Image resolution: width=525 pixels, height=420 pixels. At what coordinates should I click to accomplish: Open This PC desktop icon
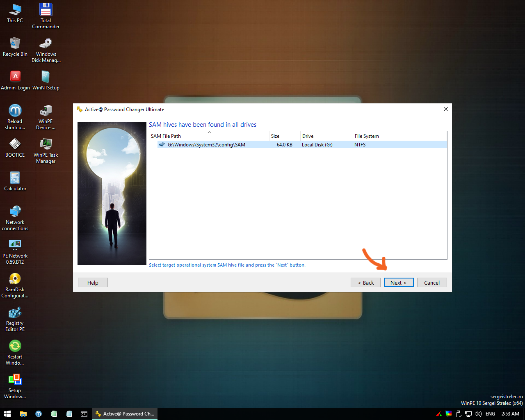pos(15,13)
